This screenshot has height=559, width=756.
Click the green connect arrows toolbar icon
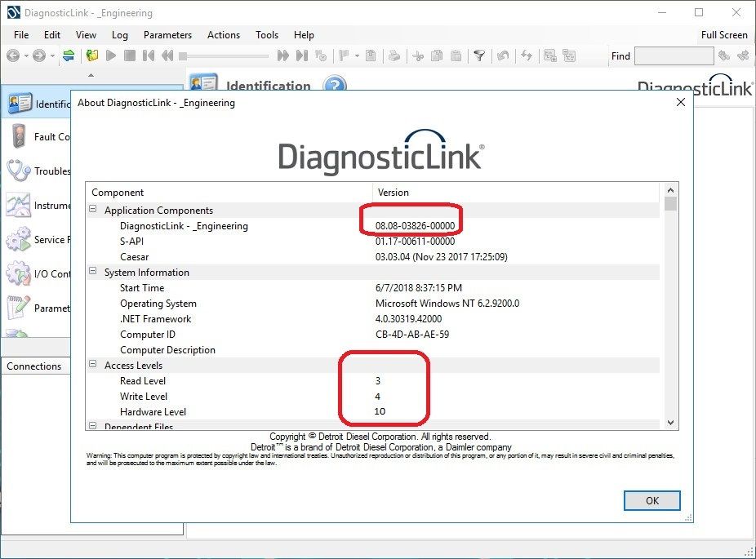tap(69, 55)
